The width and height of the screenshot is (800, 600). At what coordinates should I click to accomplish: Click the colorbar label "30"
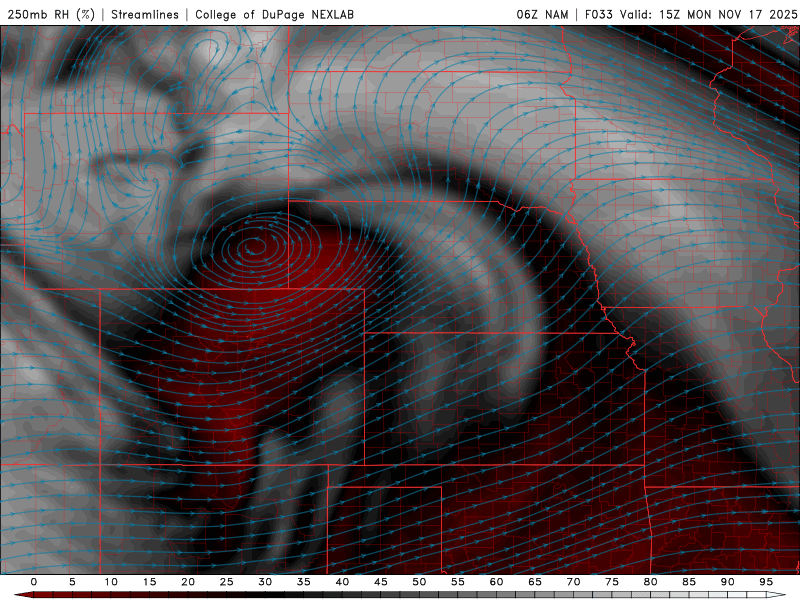[x=265, y=582]
